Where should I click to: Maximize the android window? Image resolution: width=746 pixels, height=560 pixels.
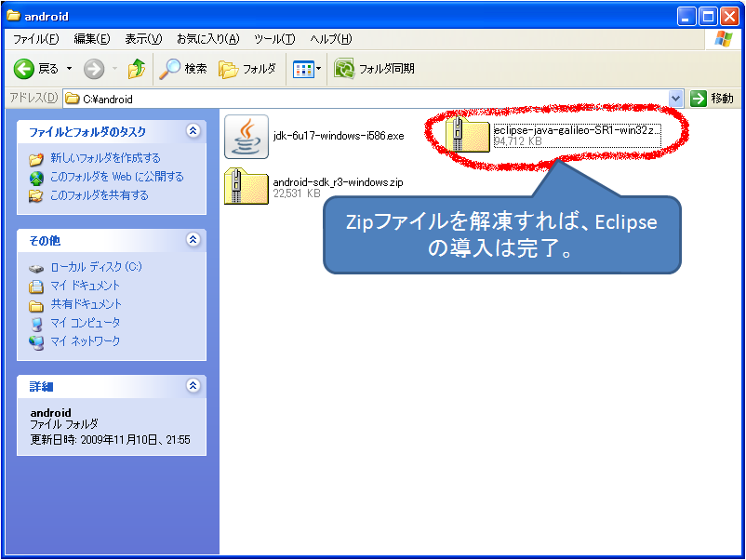pyautogui.click(x=708, y=17)
